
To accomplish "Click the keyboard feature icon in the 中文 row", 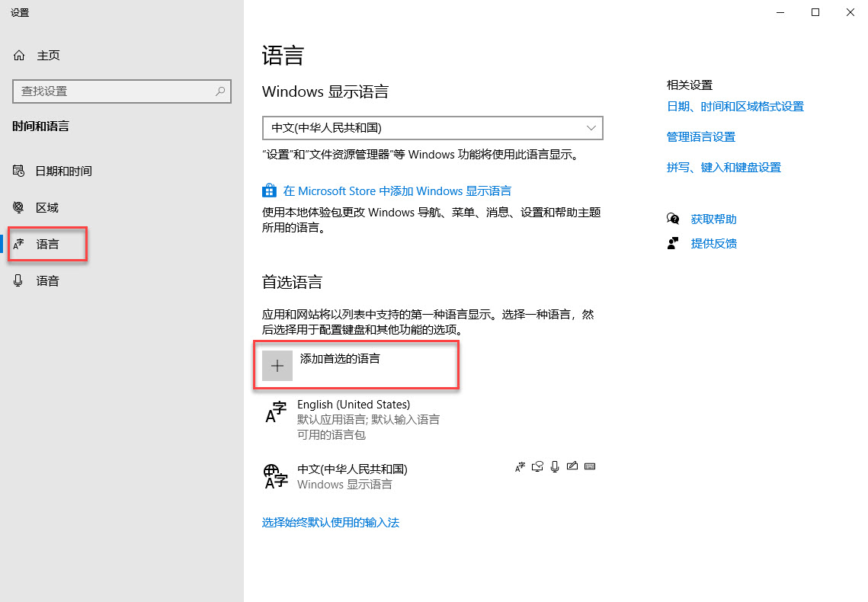I will [590, 466].
